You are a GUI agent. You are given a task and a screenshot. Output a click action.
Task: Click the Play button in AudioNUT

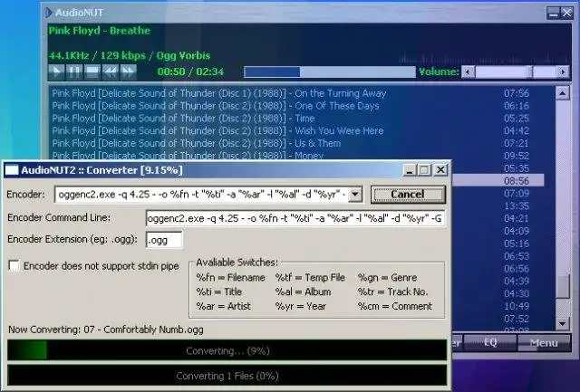coord(56,72)
